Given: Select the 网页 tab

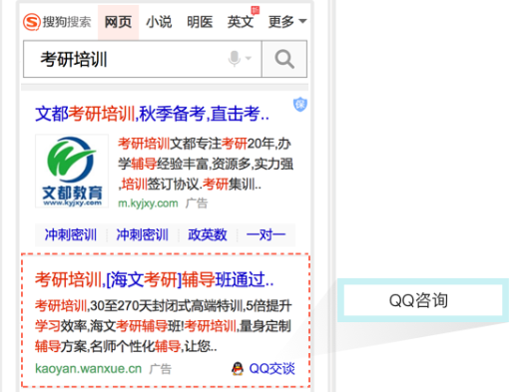Looking at the screenshot, I should (x=118, y=22).
